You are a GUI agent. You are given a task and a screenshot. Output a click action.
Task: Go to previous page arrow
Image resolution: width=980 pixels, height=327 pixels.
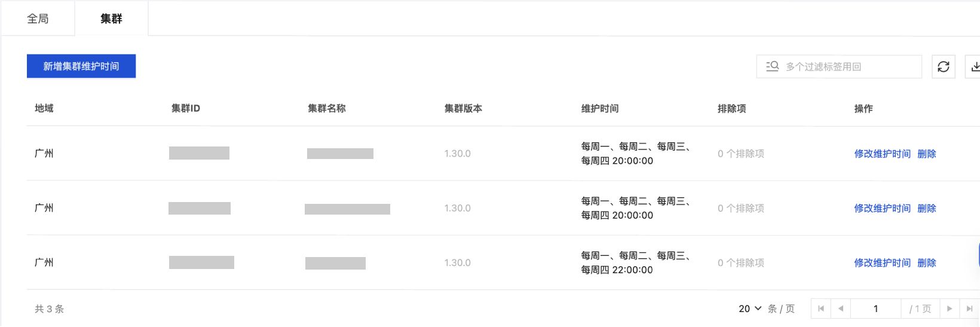[x=841, y=308]
